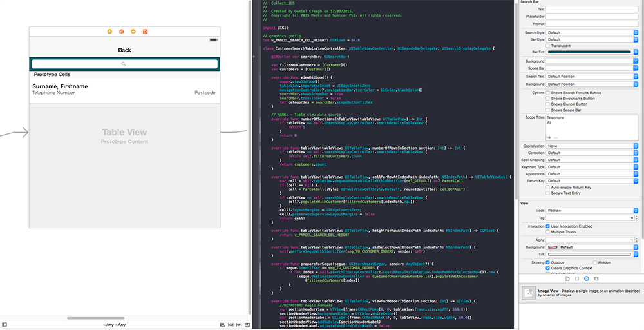Show the Object library
The width and height of the screenshot is (644, 330).
point(587,278)
